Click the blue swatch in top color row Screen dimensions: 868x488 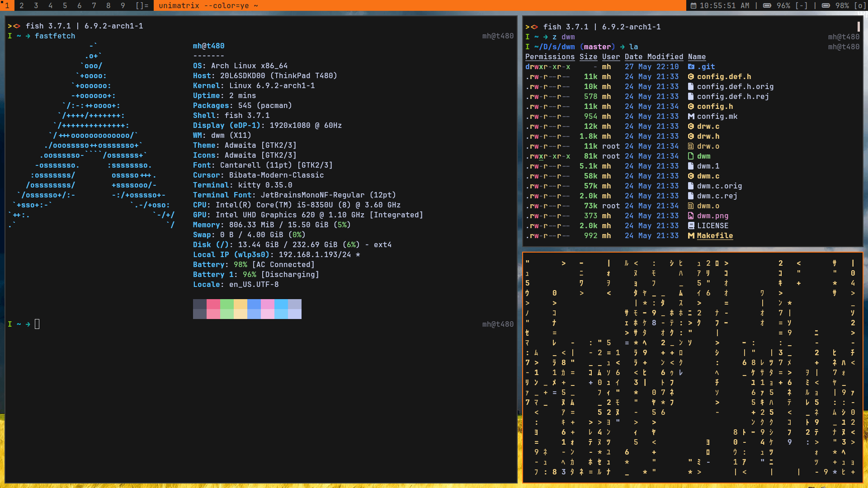[x=254, y=304]
